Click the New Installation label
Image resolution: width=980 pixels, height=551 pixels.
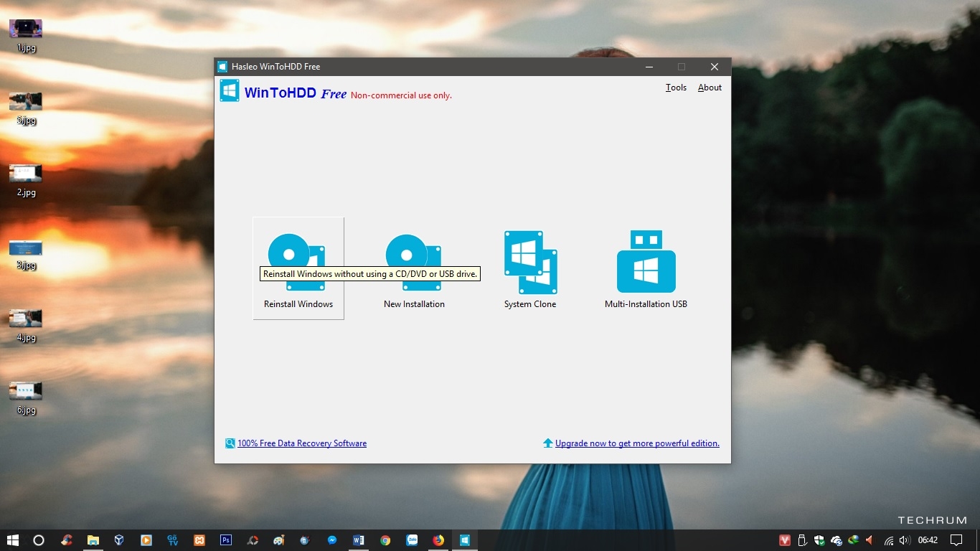(414, 304)
